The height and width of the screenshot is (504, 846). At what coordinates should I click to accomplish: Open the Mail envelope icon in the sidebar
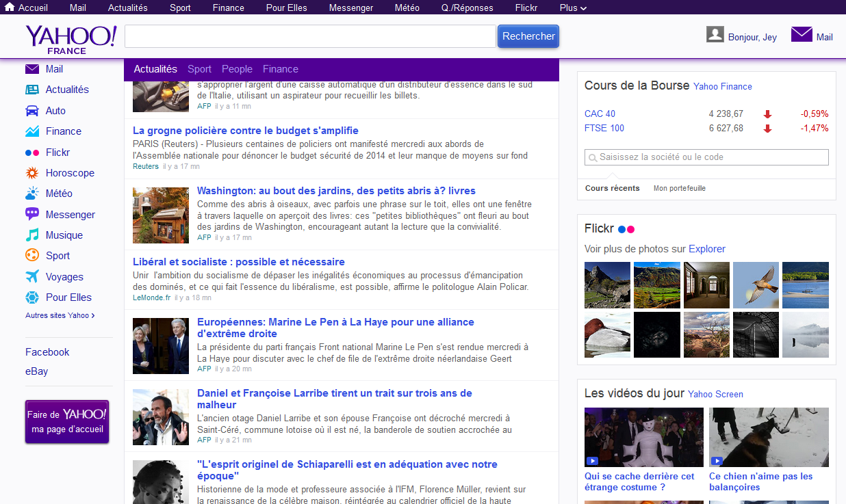click(x=32, y=69)
